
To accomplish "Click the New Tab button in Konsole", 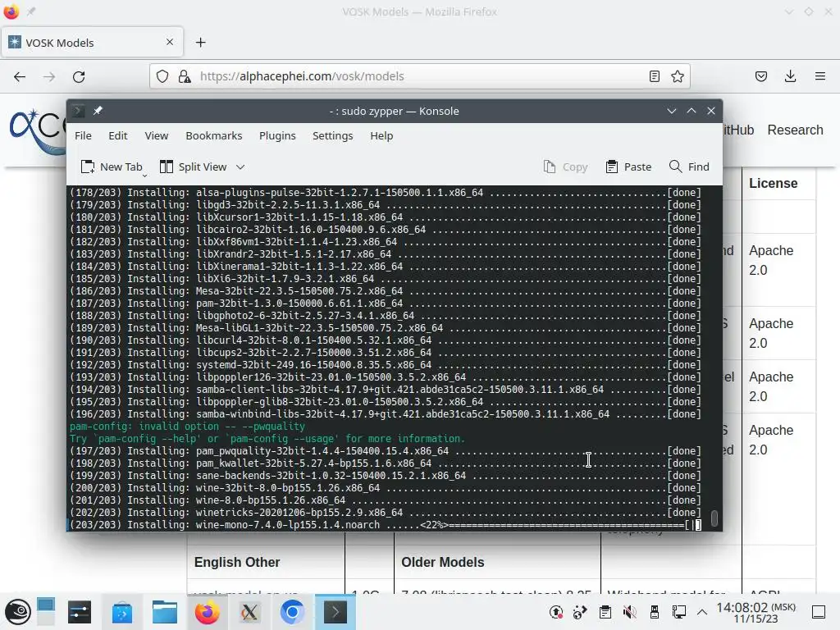I will 112,167.
